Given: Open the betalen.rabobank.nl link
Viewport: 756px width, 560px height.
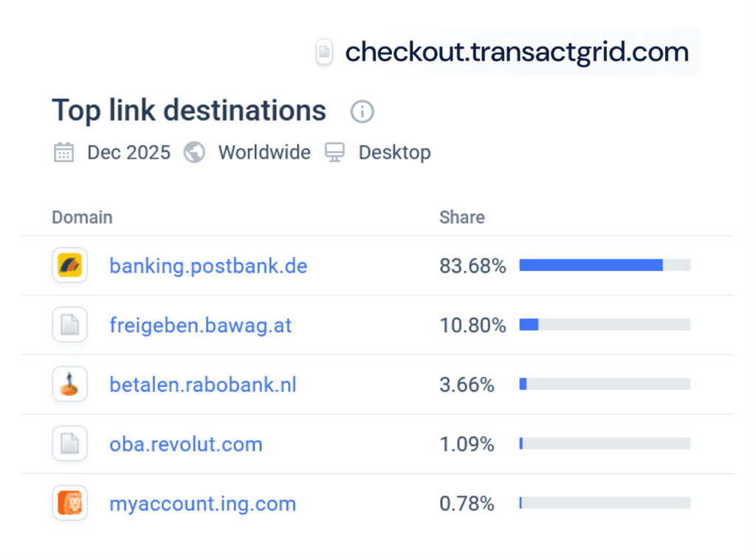Looking at the screenshot, I should [202, 384].
